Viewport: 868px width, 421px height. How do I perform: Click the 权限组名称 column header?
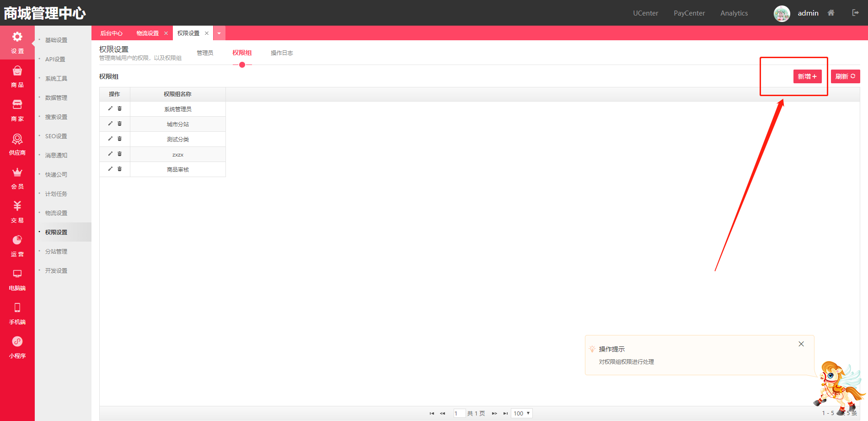coord(177,94)
